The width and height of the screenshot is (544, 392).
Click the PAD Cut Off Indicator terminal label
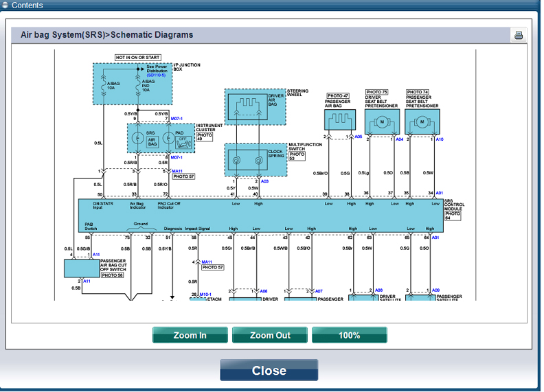click(169, 205)
